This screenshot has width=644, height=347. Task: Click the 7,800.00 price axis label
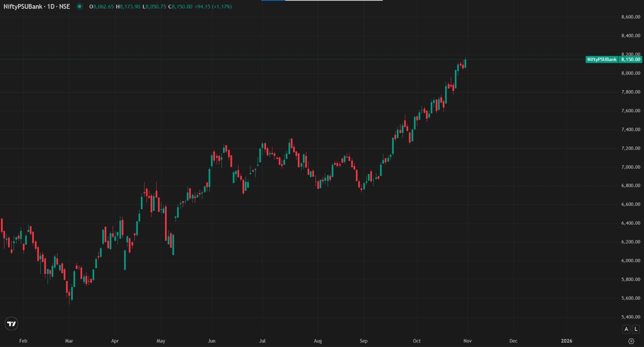click(631, 92)
